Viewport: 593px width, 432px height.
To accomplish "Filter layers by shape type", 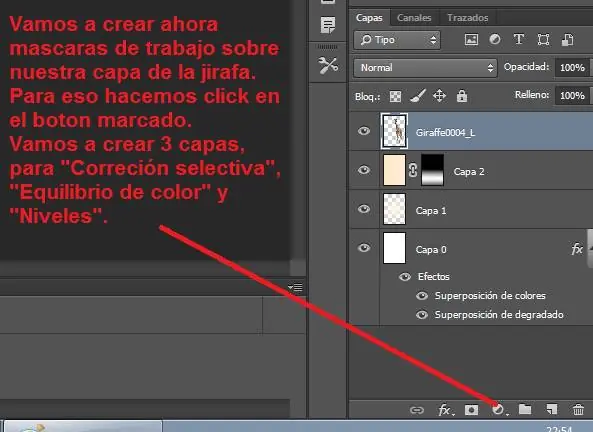I will (543, 40).
